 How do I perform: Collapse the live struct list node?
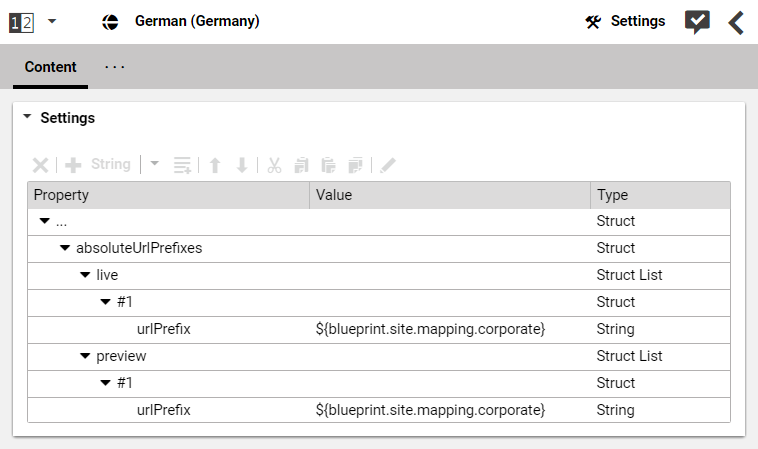point(85,275)
